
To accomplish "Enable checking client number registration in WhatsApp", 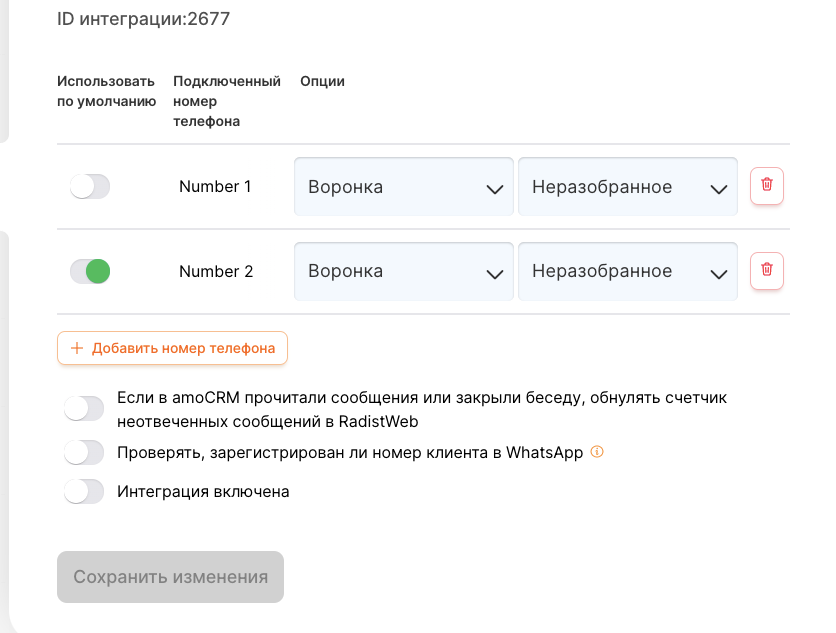I will tap(84, 453).
